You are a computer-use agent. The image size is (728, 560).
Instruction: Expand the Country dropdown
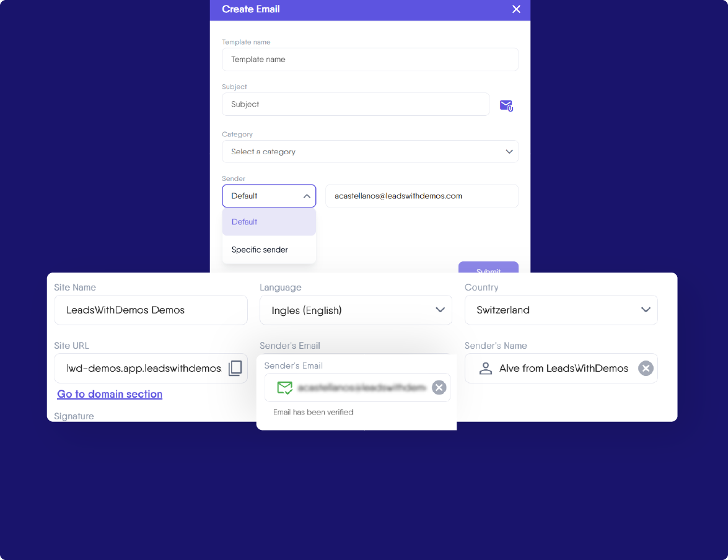(646, 310)
